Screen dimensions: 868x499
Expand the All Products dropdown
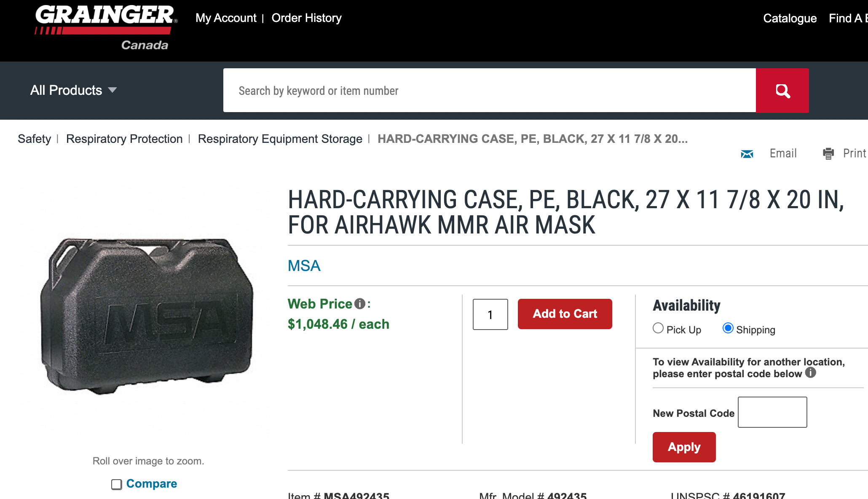(73, 90)
